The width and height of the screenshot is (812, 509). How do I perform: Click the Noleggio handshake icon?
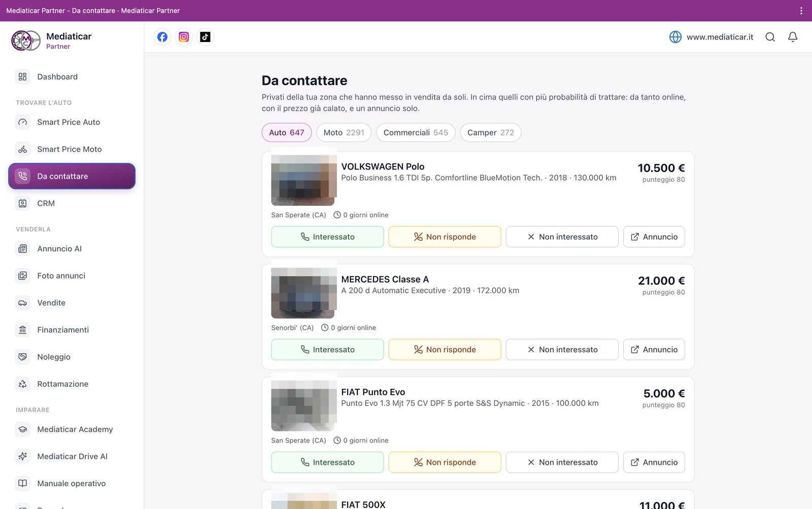click(22, 357)
